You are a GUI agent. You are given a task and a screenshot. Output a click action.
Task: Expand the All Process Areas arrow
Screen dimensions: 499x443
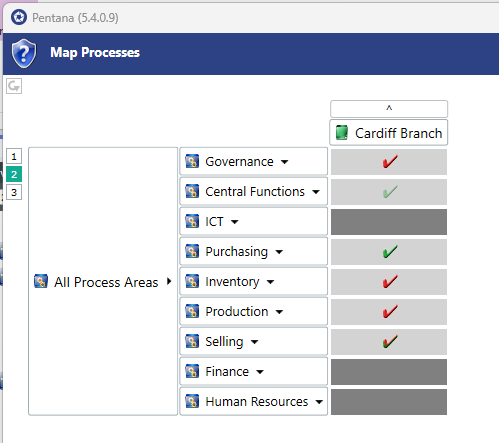click(x=169, y=282)
